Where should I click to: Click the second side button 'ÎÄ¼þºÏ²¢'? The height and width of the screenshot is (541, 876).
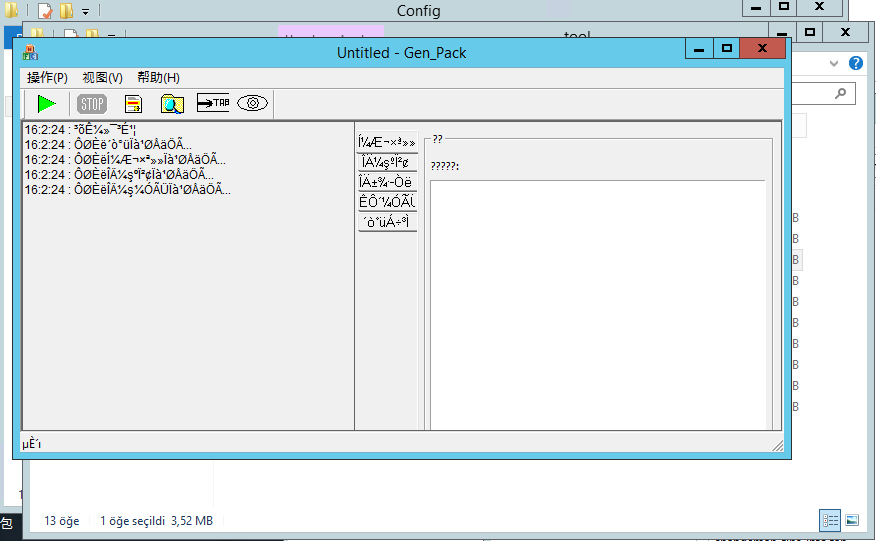click(x=387, y=162)
